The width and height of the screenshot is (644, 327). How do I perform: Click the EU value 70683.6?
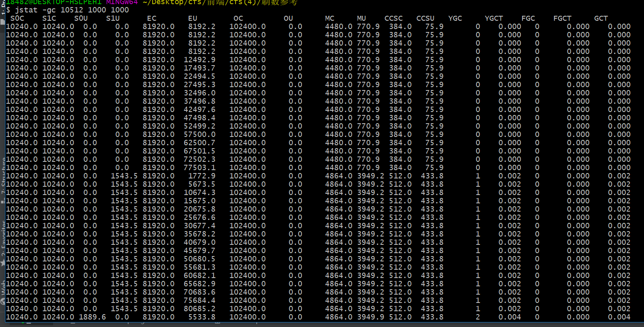[x=200, y=292]
